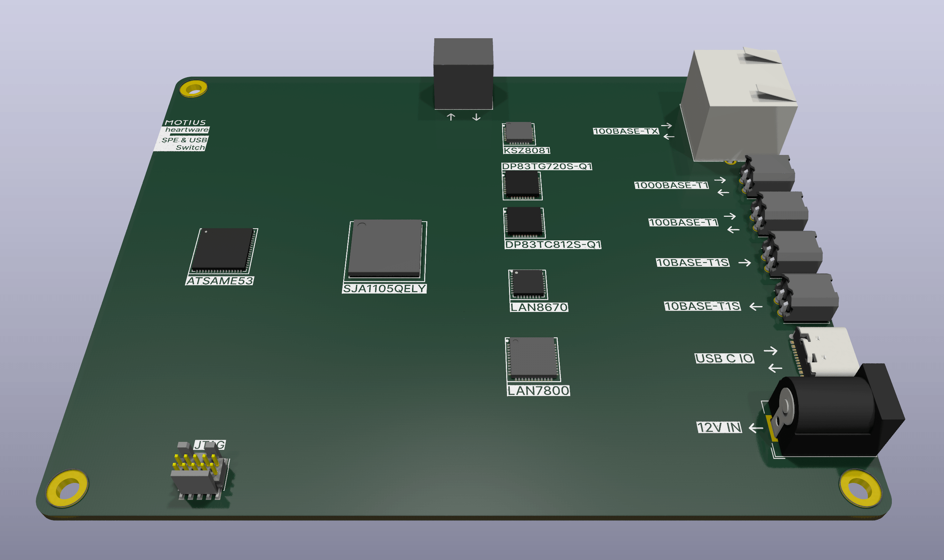
Task: Click the 1000BASE-T1 silkscreen label
Action: [671, 185]
